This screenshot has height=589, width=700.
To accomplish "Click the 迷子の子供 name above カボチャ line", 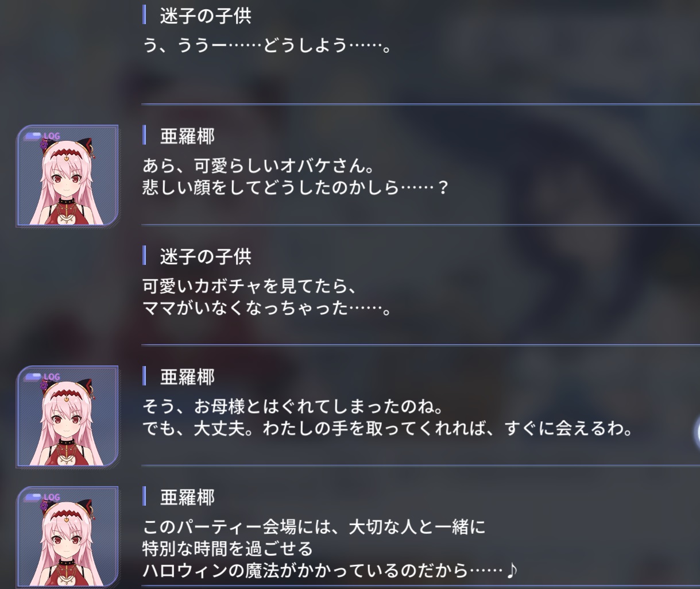I will (x=206, y=256).
